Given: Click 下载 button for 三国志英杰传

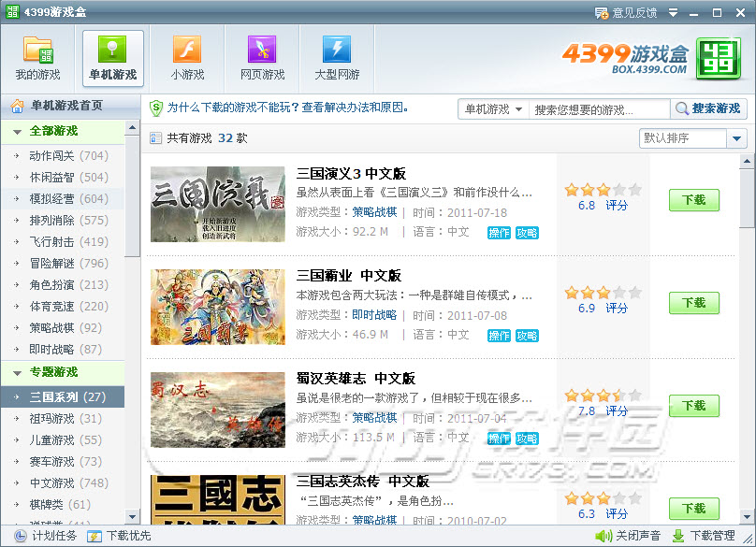Looking at the screenshot, I should click(694, 509).
